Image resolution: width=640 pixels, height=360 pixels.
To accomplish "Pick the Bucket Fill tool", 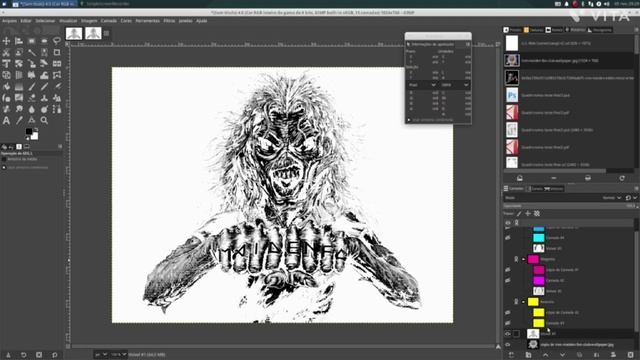I will [x=6, y=87].
